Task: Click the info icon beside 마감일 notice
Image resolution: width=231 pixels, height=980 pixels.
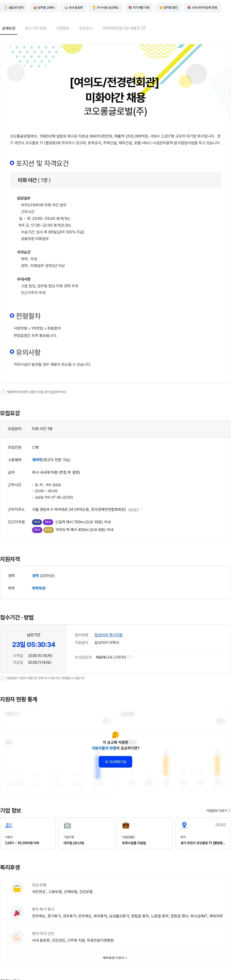Action: (3, 678)
